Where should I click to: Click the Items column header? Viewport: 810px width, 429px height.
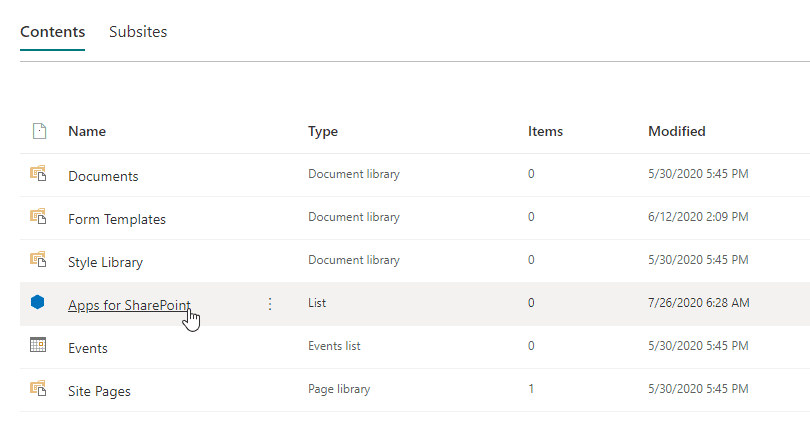[545, 131]
